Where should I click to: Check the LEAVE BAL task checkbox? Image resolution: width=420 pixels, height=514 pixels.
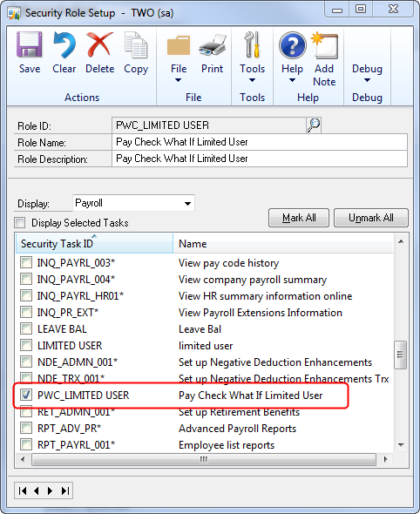(x=26, y=328)
